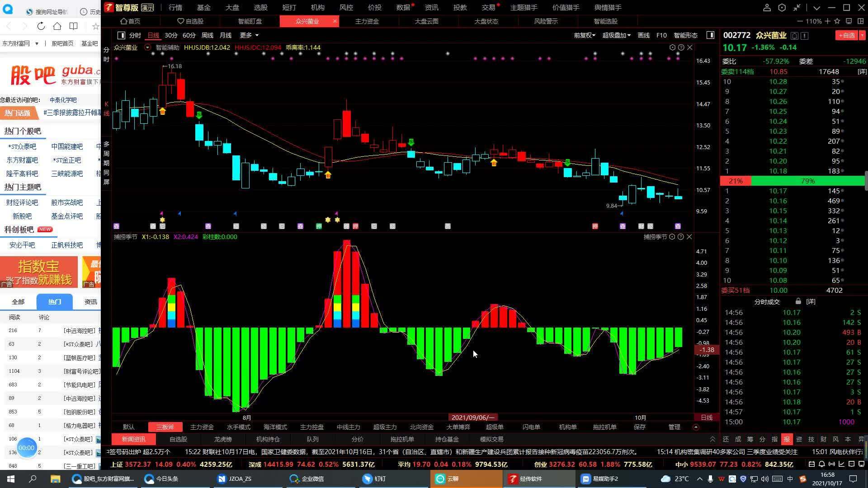The width and height of the screenshot is (868, 488).
Task: Zoom out with the minus next to 110%
Action: pos(800,21)
